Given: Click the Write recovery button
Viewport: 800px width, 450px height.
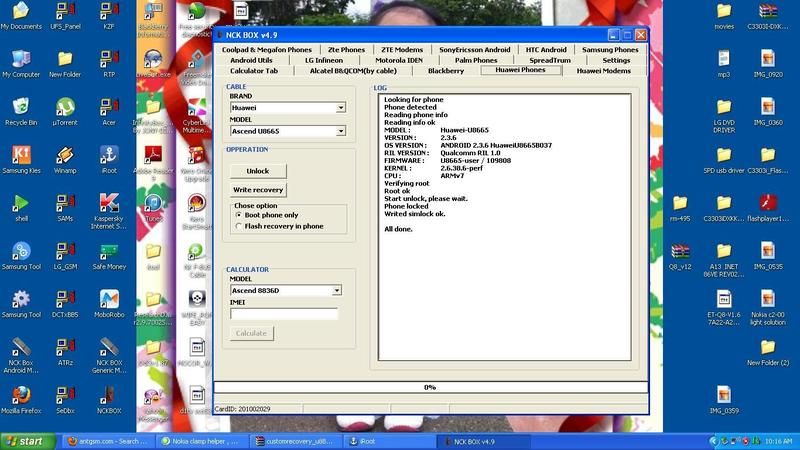Looking at the screenshot, I should 258,189.
